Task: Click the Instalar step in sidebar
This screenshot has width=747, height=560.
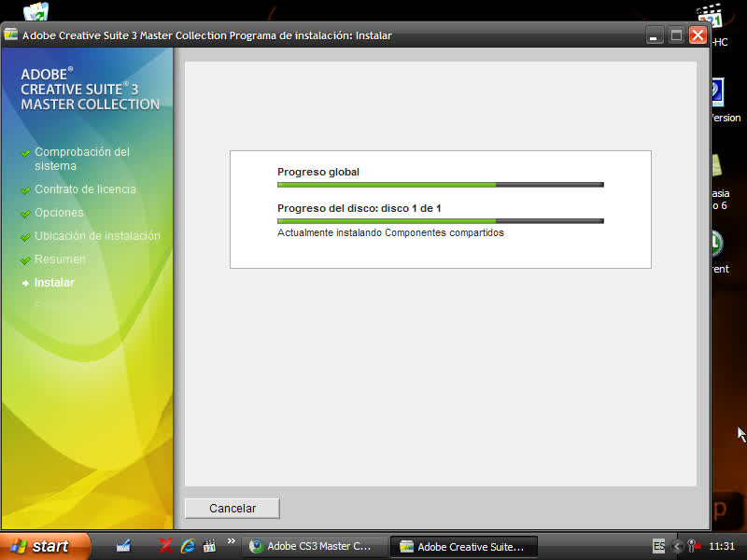Action: tap(54, 283)
